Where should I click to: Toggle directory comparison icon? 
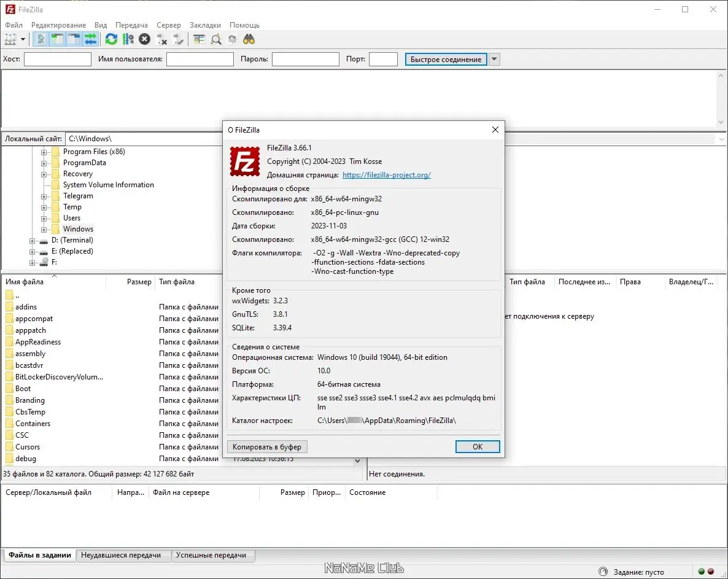(216, 39)
